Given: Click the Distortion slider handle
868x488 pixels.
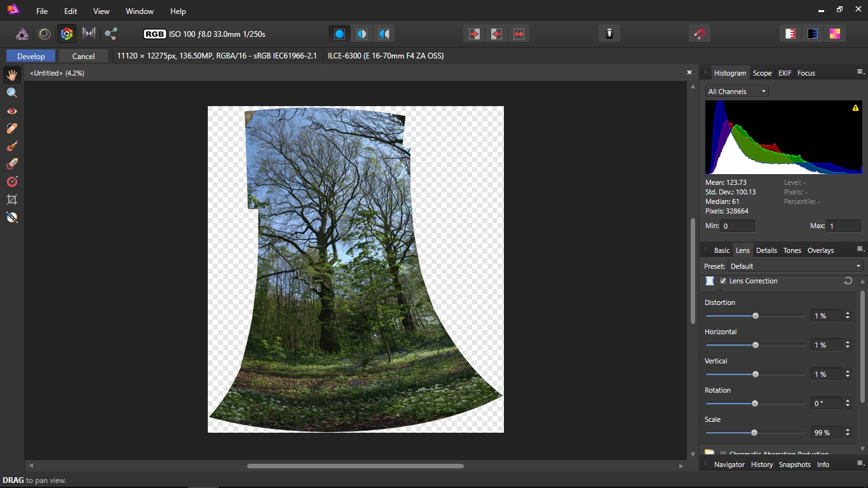Looking at the screenshot, I should (x=756, y=316).
